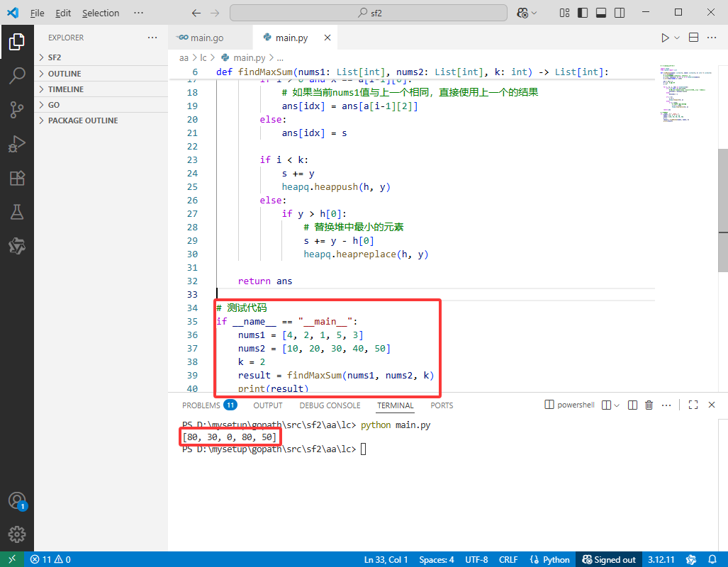
Task: Open run options dropdown beside play button
Action: tap(677, 38)
